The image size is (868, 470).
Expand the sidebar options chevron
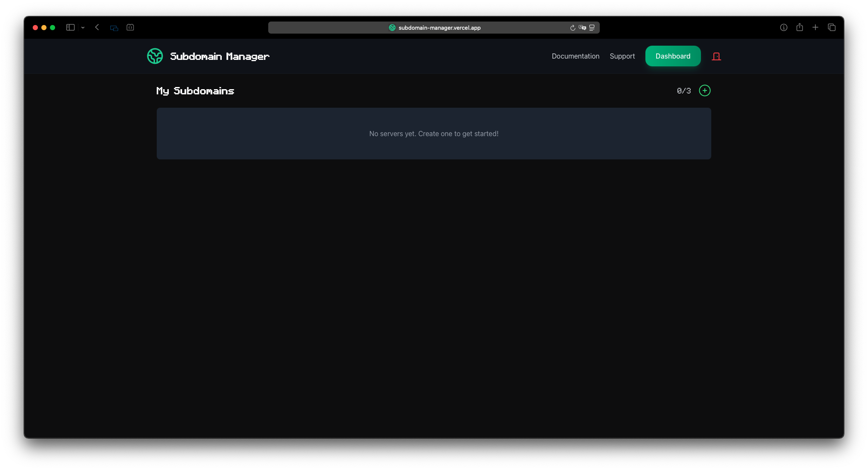tap(83, 27)
